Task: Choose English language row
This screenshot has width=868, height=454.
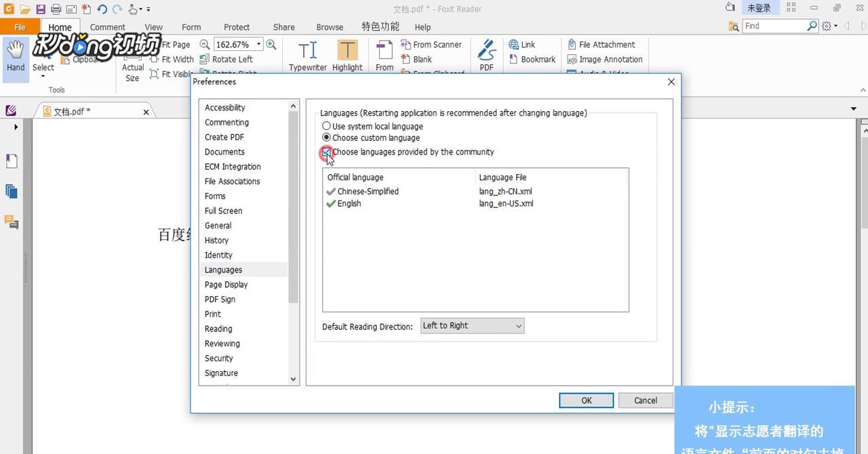Action: 475,203
